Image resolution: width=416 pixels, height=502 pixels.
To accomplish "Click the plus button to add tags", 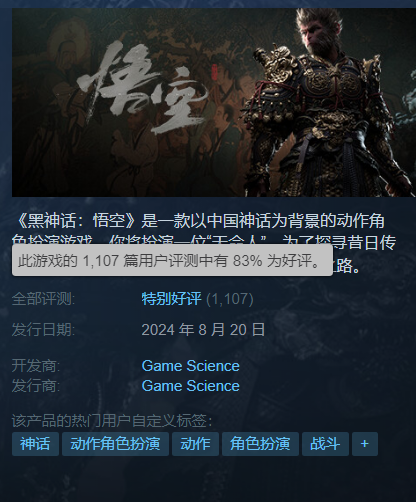I will point(365,444).
